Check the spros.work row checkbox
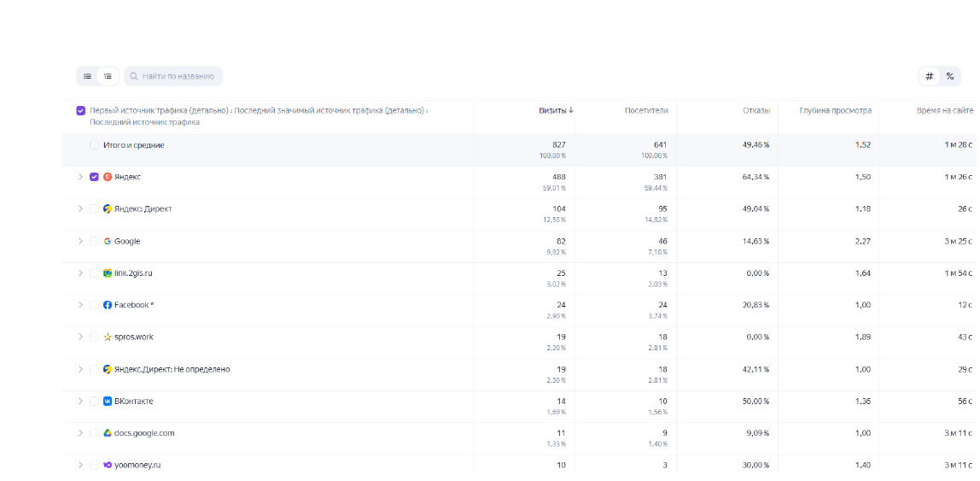 [x=94, y=337]
